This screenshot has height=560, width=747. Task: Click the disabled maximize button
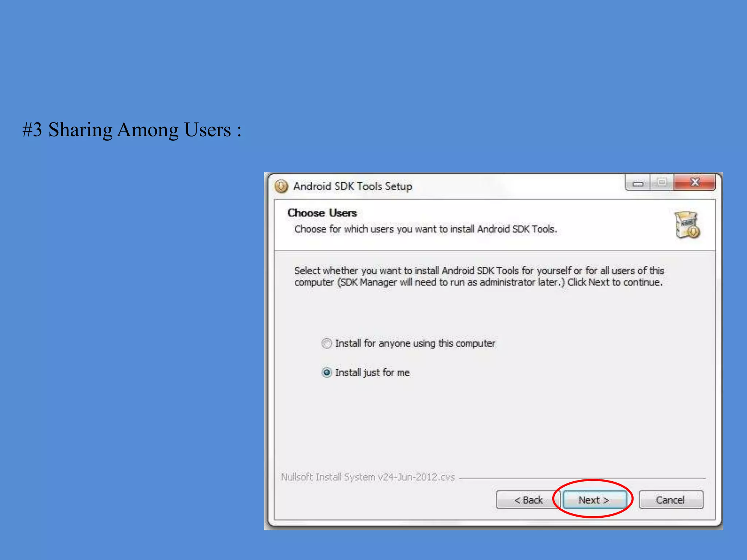[x=662, y=182]
